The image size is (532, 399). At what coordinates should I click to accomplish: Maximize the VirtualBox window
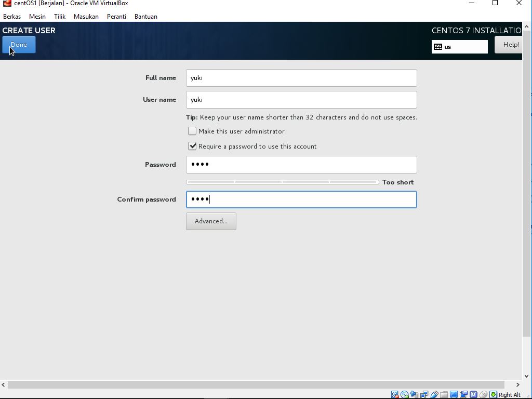click(x=495, y=3)
